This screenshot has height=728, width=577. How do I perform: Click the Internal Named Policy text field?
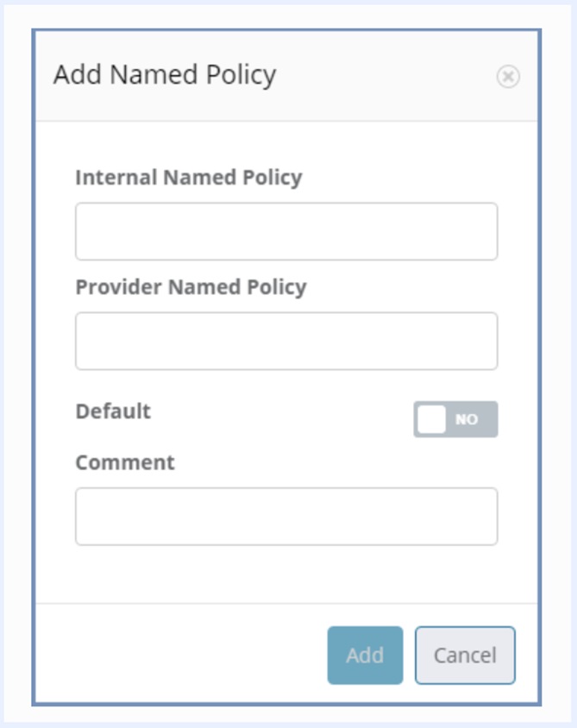coord(286,231)
